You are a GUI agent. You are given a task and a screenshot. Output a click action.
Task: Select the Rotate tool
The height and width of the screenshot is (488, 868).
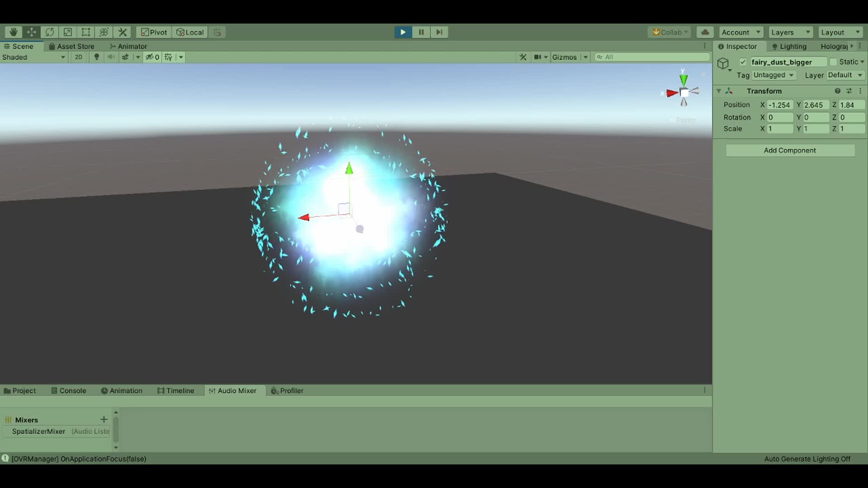pos(49,32)
